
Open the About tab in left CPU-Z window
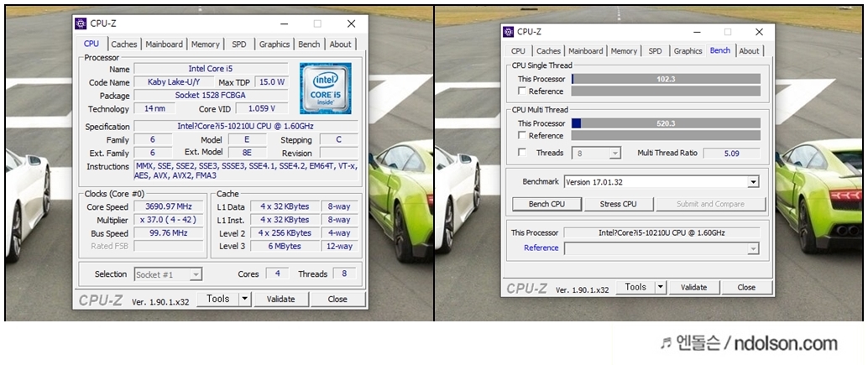[341, 44]
